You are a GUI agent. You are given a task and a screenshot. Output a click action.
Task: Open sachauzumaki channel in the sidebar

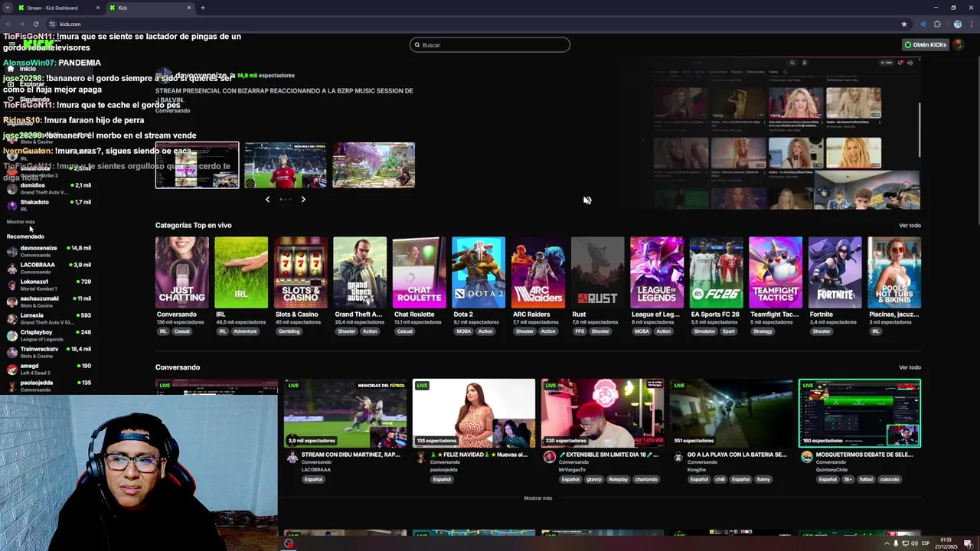49,302
